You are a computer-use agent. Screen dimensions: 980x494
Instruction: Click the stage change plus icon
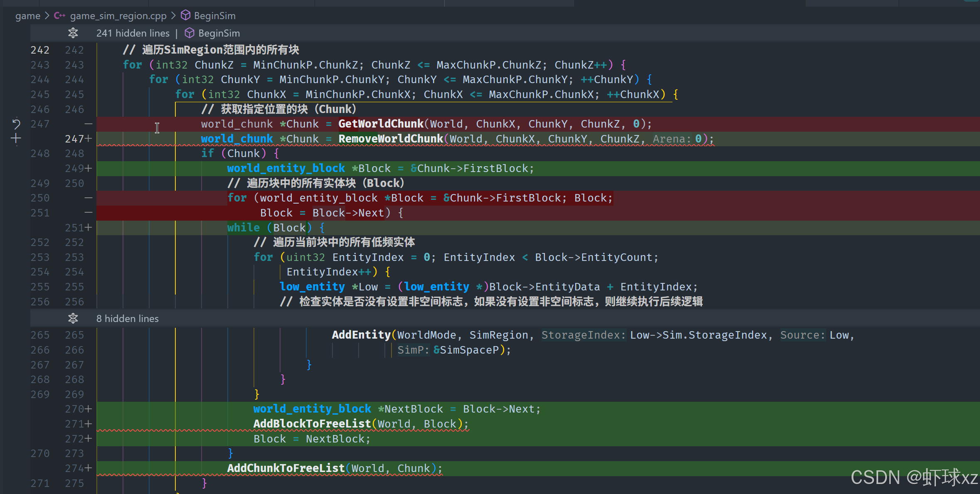click(x=16, y=139)
